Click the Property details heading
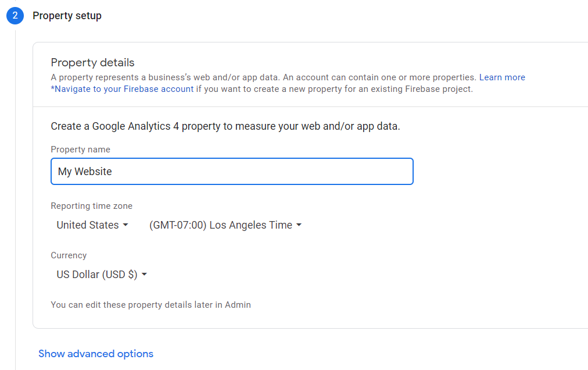Viewport: 588px width, 370px height. coord(92,62)
